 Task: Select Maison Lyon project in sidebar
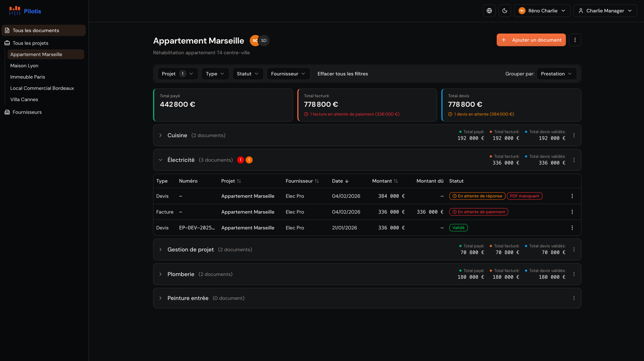click(x=24, y=66)
